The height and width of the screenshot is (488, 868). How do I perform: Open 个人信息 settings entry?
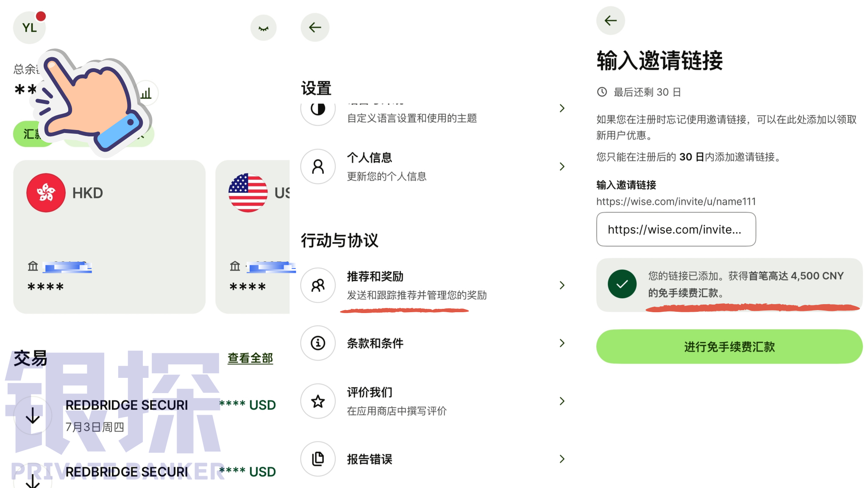click(434, 166)
